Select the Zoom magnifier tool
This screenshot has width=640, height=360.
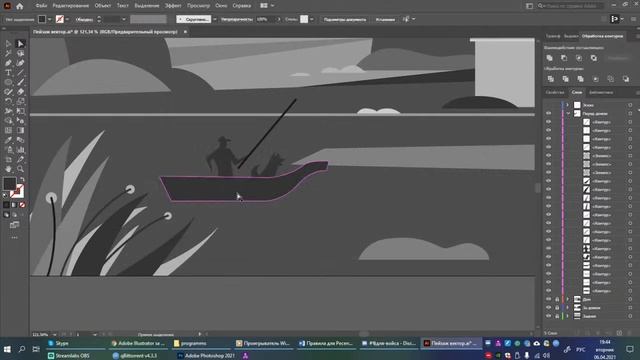tap(20, 169)
